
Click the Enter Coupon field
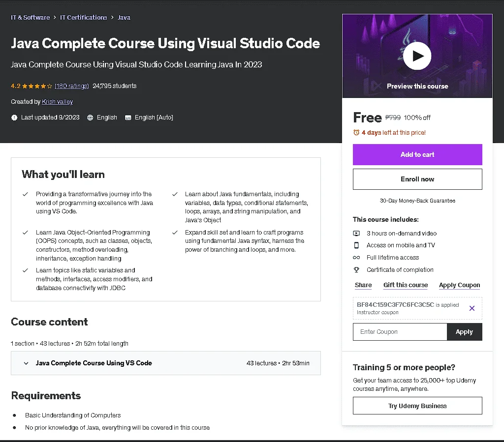(400, 331)
